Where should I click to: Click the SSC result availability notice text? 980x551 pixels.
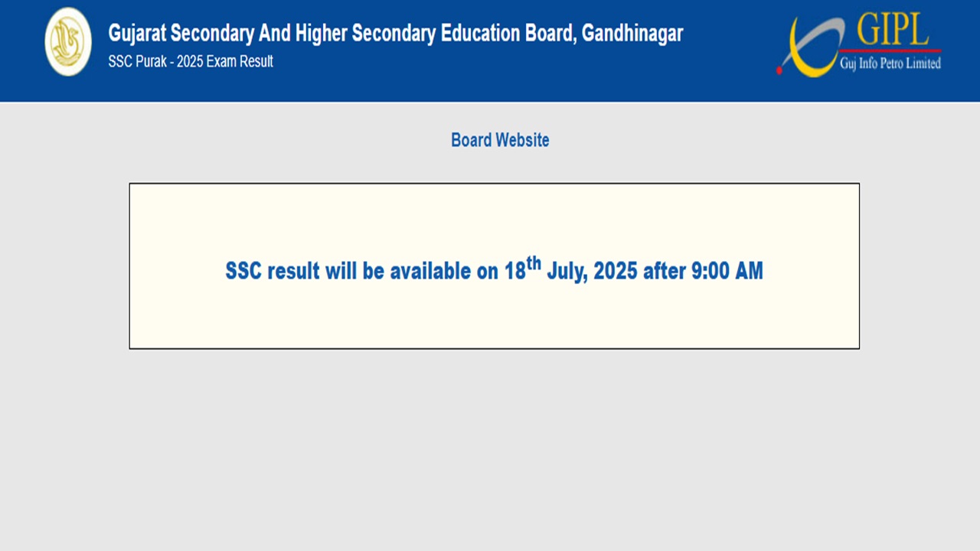(494, 272)
